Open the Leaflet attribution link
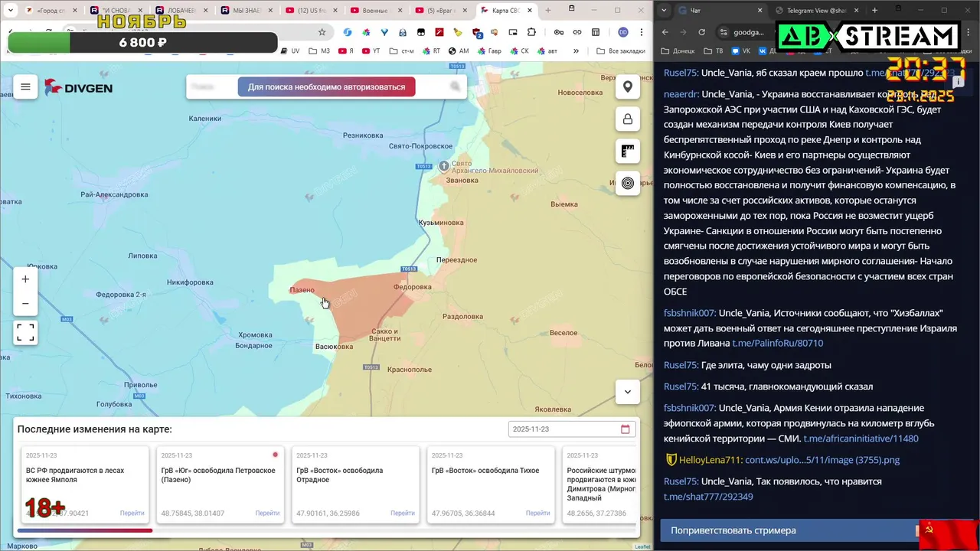This screenshot has width=980, height=551. (642, 546)
